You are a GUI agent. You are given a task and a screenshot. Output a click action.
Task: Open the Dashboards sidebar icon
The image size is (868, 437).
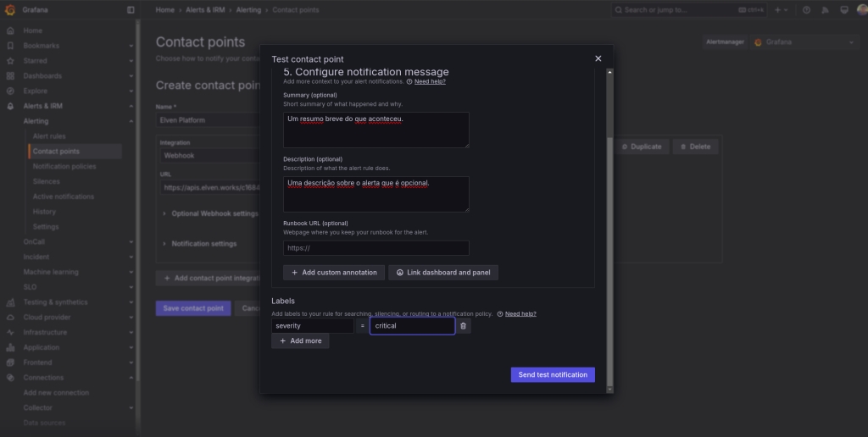(10, 76)
